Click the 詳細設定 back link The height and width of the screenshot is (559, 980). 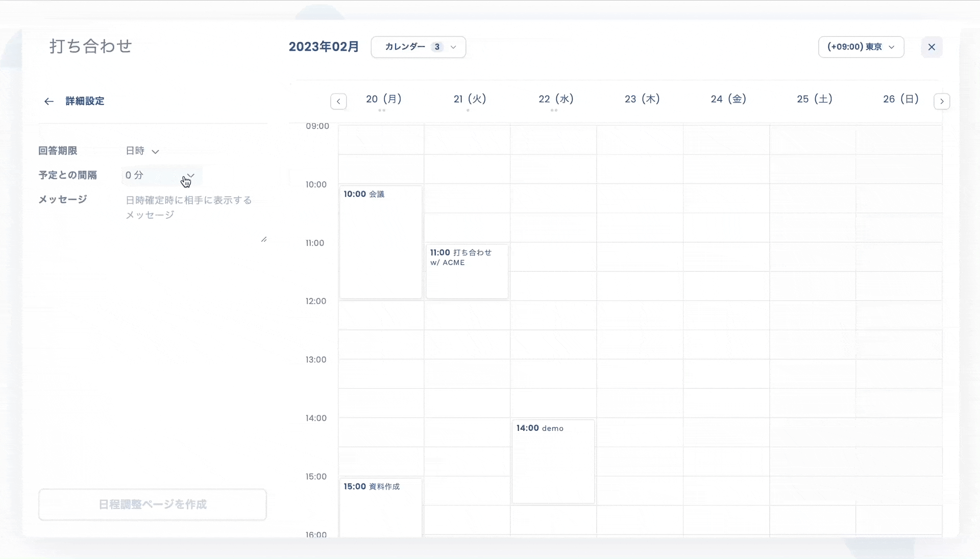[x=85, y=101]
